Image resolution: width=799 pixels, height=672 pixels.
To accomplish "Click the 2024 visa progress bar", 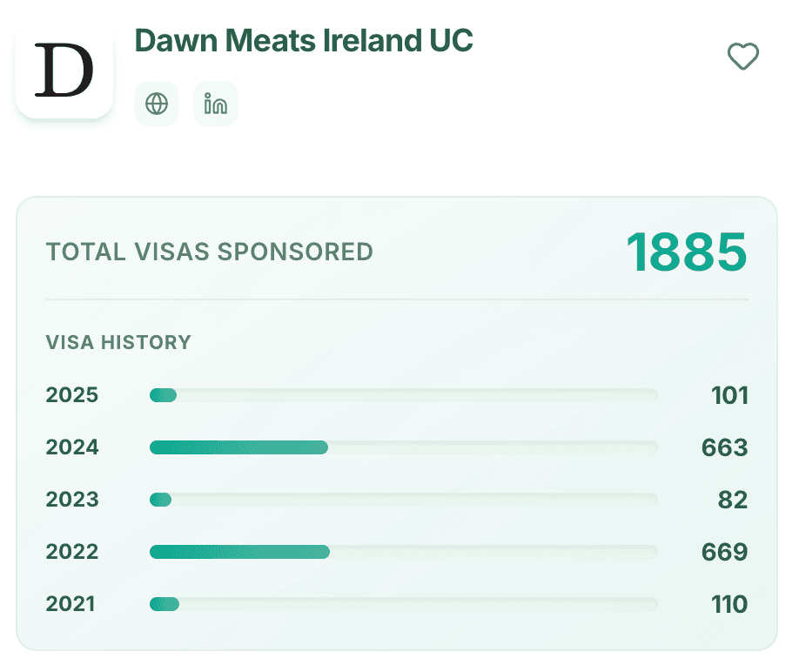I will click(400, 447).
